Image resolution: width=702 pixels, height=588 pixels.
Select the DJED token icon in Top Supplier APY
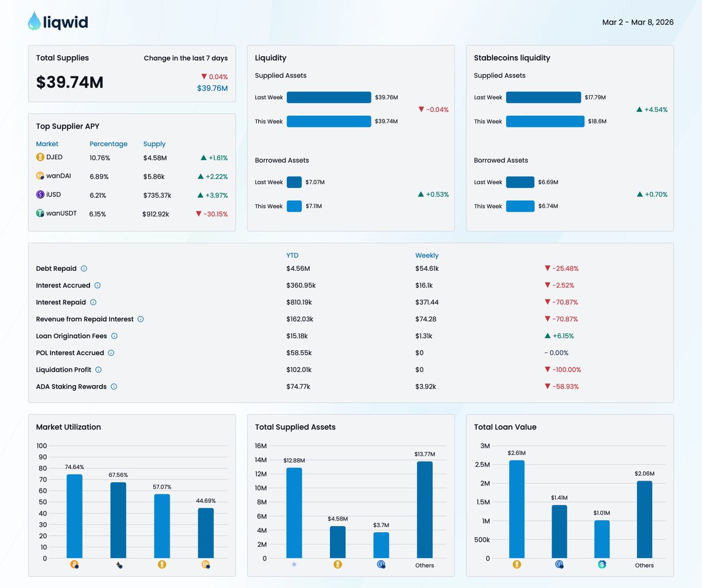[x=40, y=157]
